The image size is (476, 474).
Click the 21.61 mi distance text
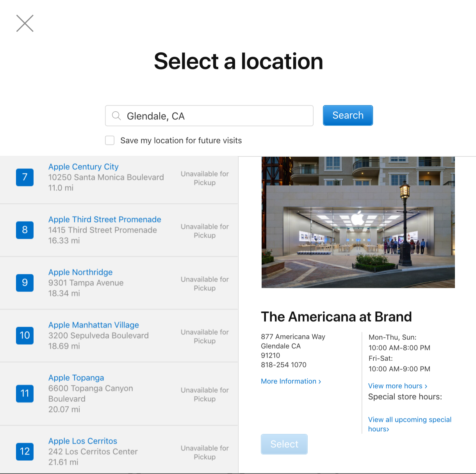63,462
